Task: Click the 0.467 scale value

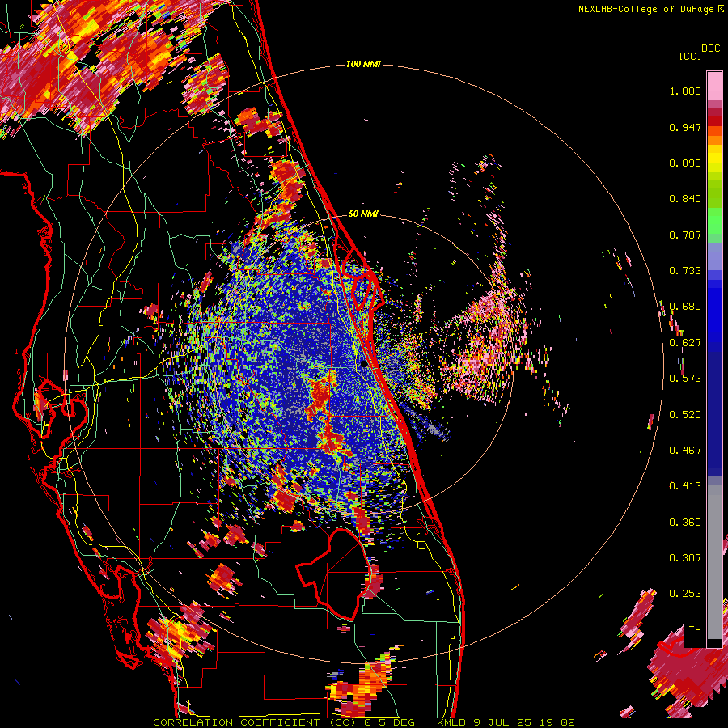Action: (x=685, y=451)
